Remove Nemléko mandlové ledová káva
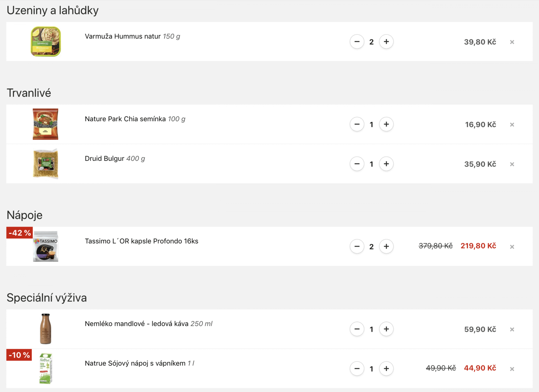Viewport: 539px width, 392px height. click(512, 329)
